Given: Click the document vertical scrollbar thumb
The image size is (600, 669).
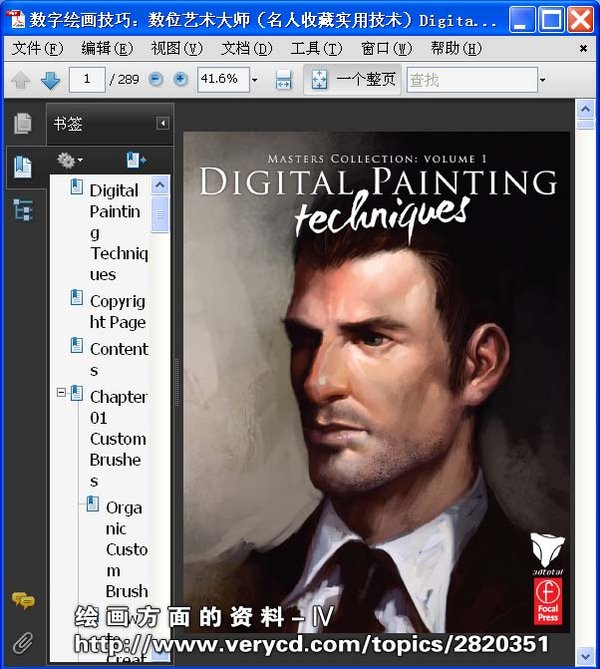Looking at the screenshot, I should 585,124.
